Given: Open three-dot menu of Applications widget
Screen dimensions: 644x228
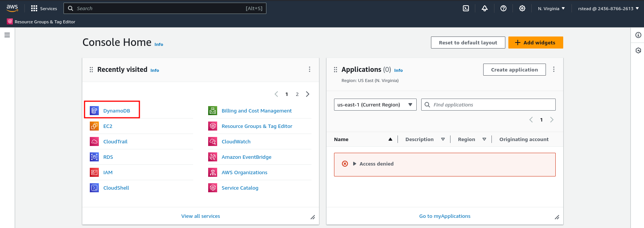Looking at the screenshot, I should coord(554,69).
